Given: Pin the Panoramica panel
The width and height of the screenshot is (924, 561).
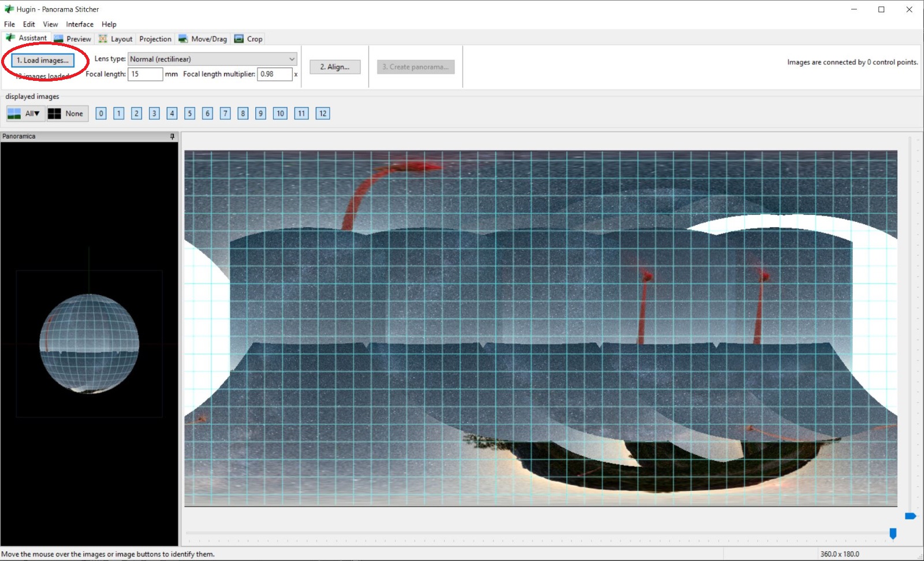Looking at the screenshot, I should (x=172, y=136).
